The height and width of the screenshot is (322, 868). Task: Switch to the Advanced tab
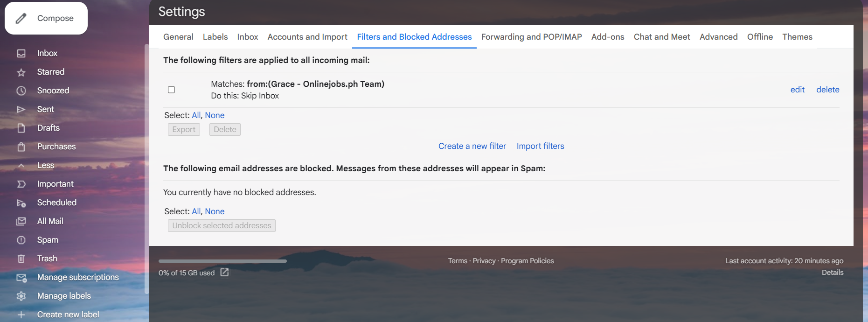[719, 37]
